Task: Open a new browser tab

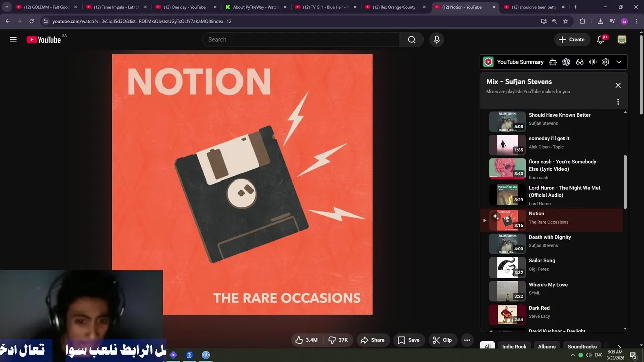Action: coord(575,7)
